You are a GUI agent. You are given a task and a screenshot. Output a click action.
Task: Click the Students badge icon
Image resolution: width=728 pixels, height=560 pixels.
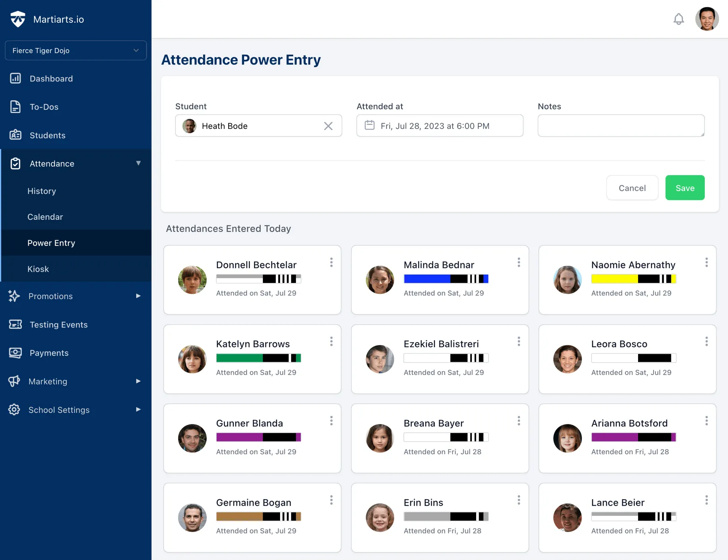point(15,135)
